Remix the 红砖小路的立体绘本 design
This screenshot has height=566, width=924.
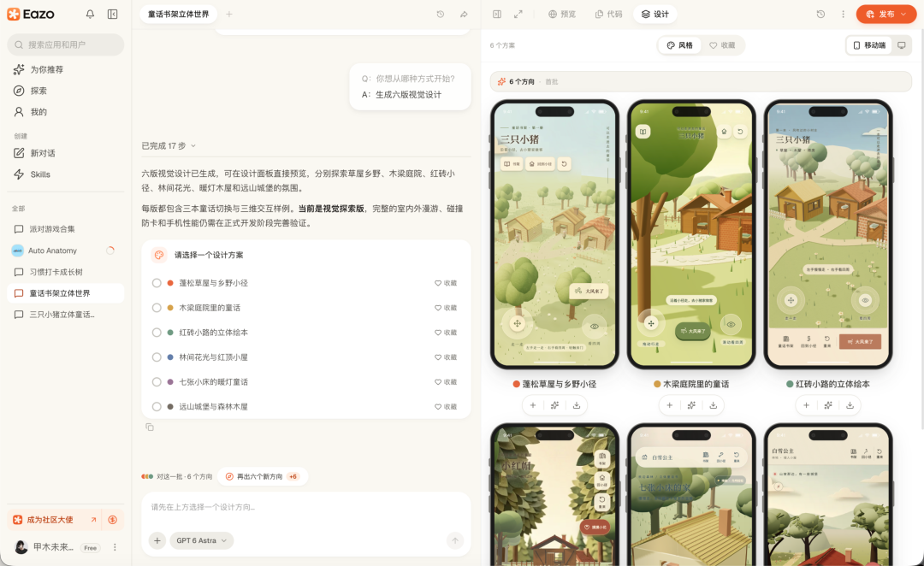[828, 405]
